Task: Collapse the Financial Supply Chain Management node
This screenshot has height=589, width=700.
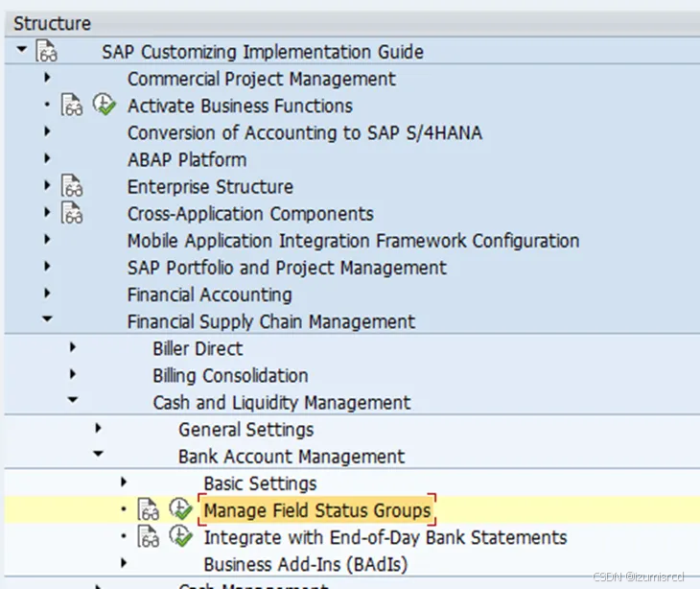Action: point(47,320)
